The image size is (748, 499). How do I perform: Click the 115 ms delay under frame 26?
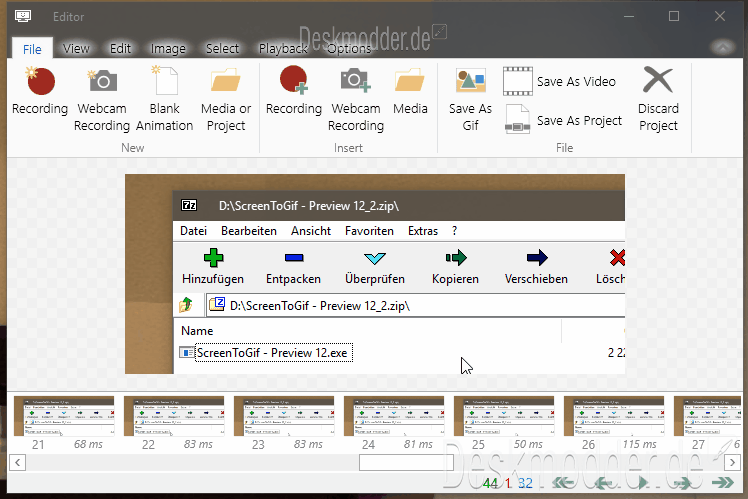click(x=639, y=444)
